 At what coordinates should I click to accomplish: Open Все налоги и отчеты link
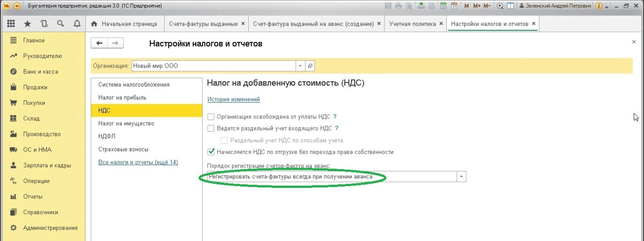138,162
